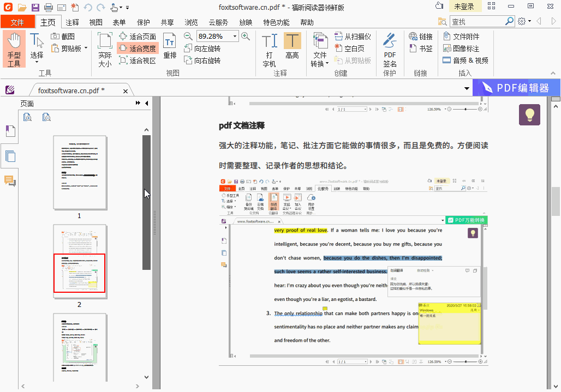This screenshot has width=561, height=392.
Task: Switch to the 注释 ribbon tab
Action: 73,22
